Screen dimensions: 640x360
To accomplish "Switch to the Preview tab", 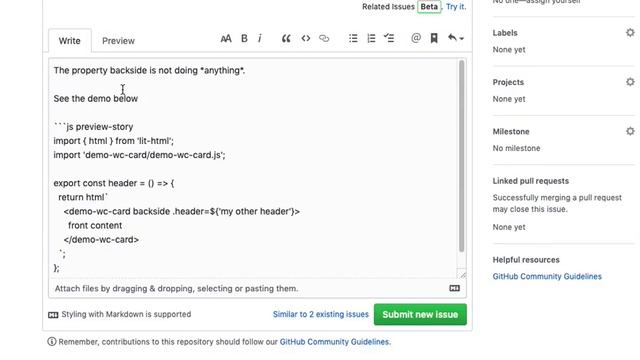I will (x=118, y=41).
